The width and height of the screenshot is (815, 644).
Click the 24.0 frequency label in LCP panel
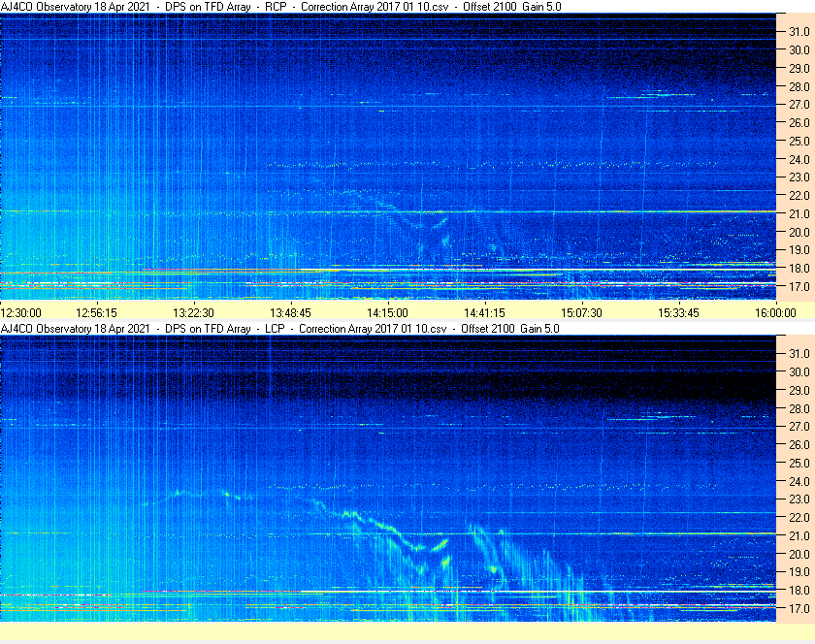799,481
